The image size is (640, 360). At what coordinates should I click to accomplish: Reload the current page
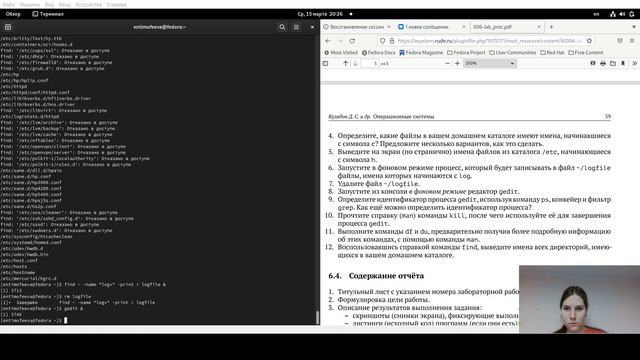point(352,41)
